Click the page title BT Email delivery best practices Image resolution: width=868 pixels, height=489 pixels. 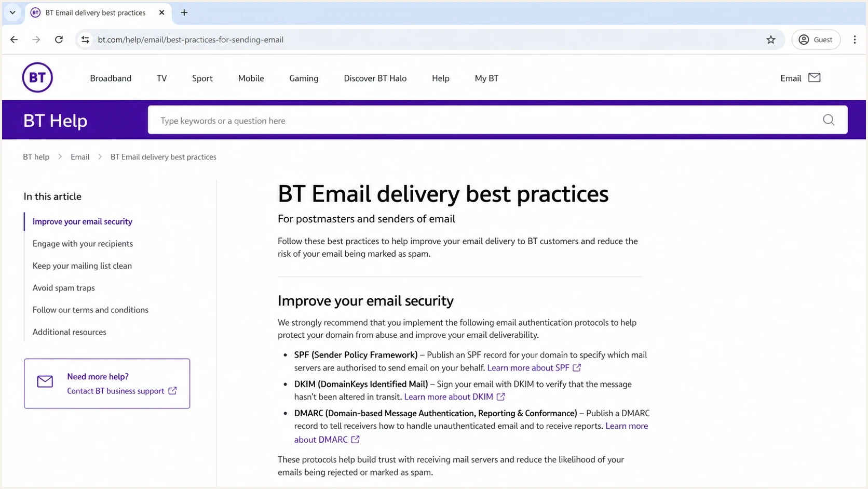(x=443, y=194)
